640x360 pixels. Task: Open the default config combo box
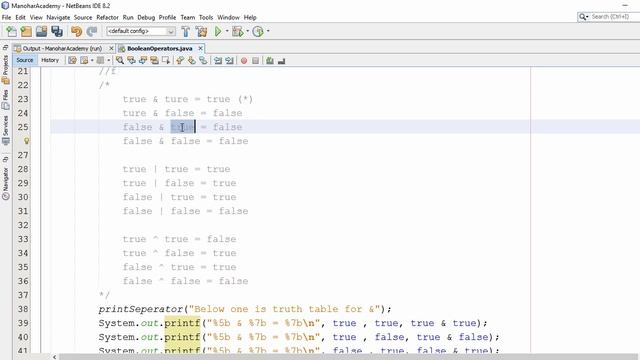tap(141, 31)
